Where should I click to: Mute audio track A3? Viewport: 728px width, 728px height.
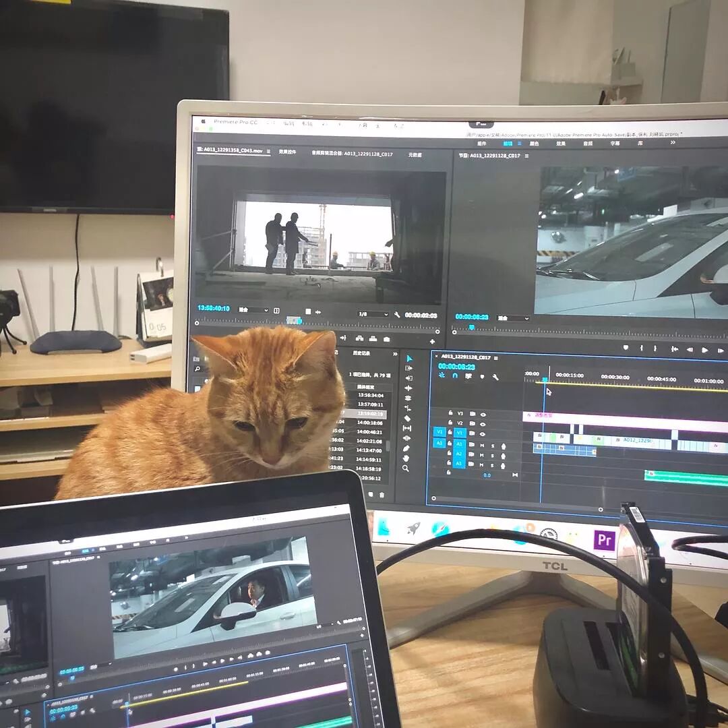[x=481, y=464]
